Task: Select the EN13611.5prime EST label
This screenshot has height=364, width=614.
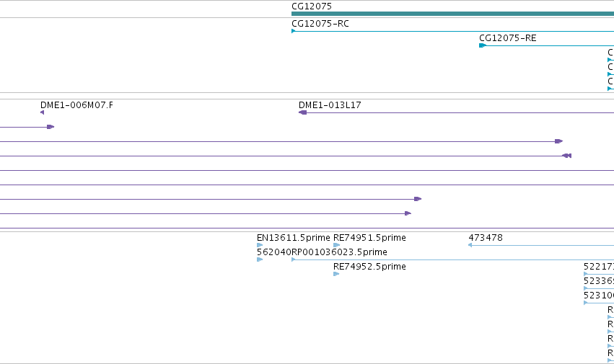Action: (294, 238)
